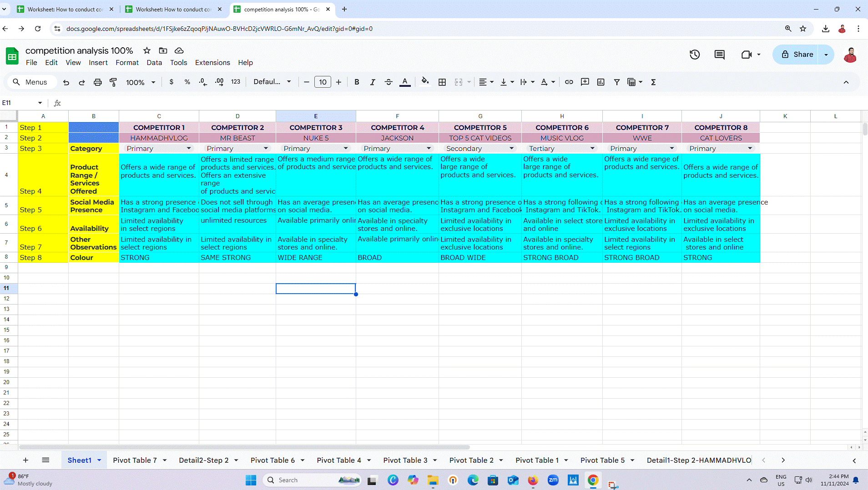The image size is (868, 490).
Task: Open the Format menu
Action: [127, 63]
